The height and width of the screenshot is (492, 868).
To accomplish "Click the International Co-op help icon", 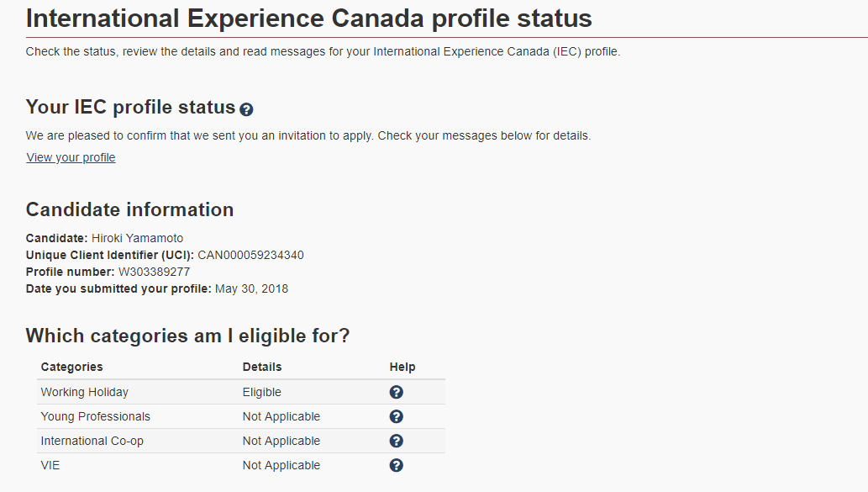I will click(397, 441).
